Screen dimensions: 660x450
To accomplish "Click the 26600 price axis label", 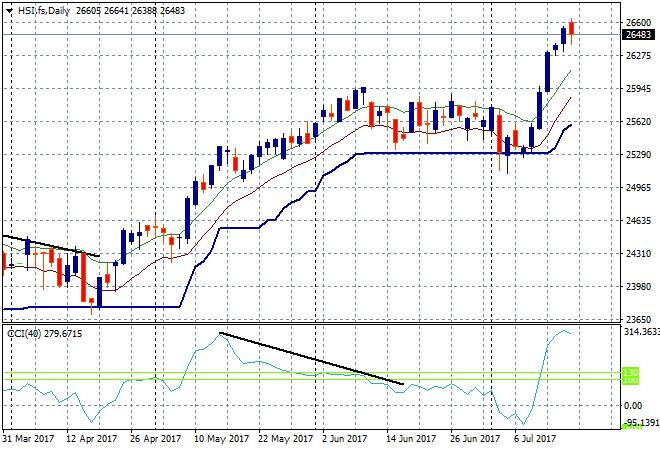I will click(639, 22).
